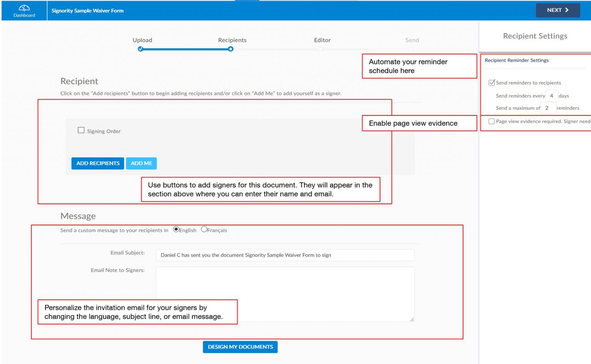Click the DESIGN MY DOCUMENTS button
Image resolution: width=591 pixels, height=364 pixels.
240,347
